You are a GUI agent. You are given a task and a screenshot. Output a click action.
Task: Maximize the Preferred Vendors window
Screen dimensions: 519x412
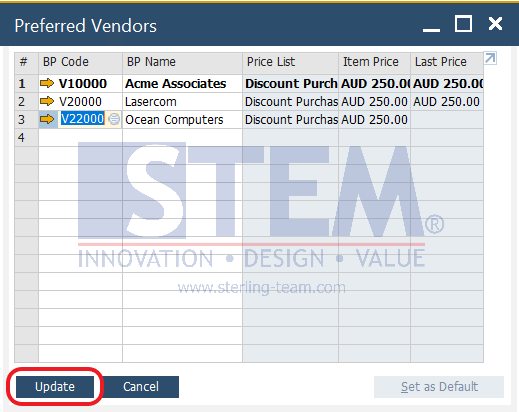pos(463,24)
